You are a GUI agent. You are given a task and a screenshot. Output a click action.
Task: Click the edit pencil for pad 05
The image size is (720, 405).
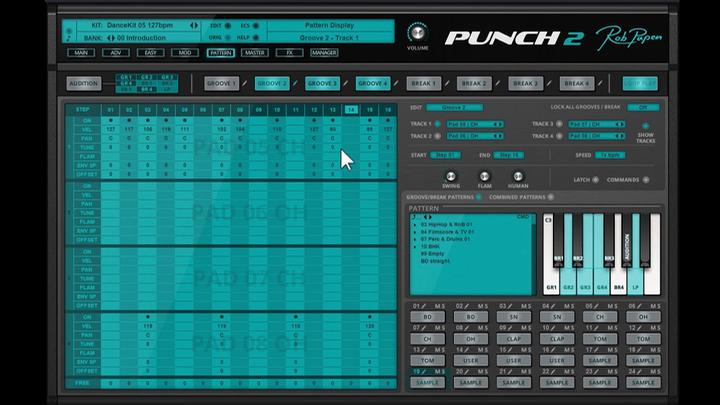point(596,306)
